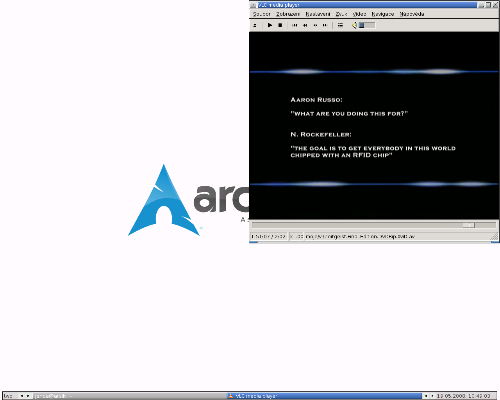Jump to next item in playlist

[x=325, y=25]
